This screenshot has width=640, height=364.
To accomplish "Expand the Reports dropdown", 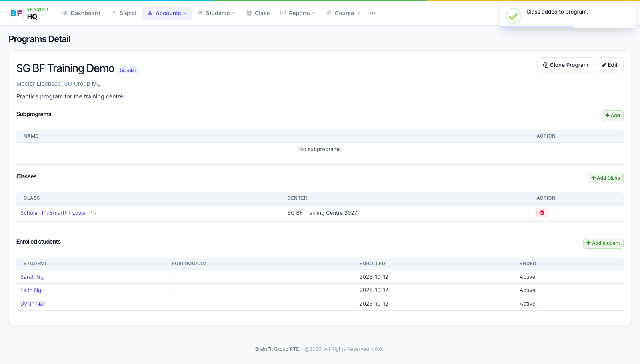I will 298,13.
